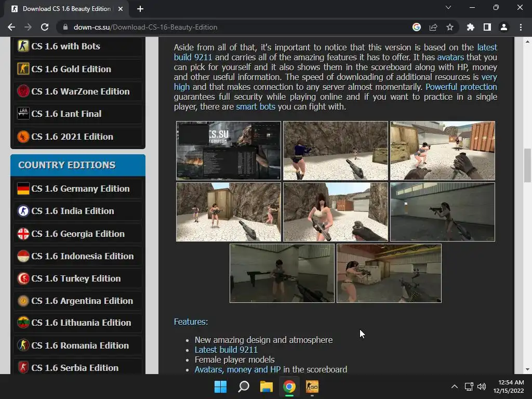The image size is (532, 399).
Task: Show hidden system tray icons
Action: [454, 387]
